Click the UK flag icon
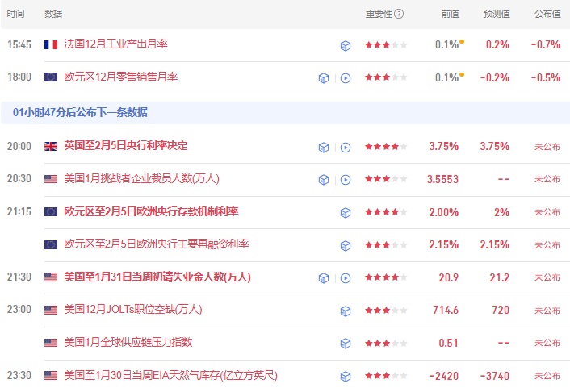570x392 pixels. pos(51,147)
